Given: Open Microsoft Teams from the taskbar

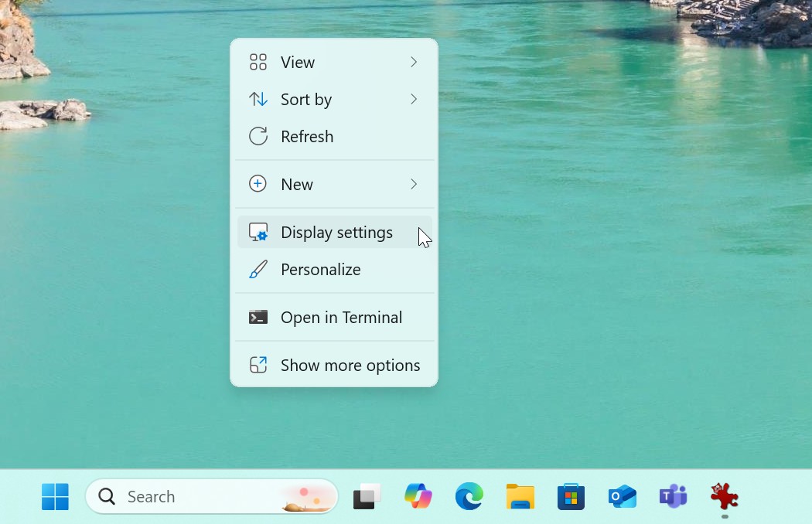Looking at the screenshot, I should 673,496.
